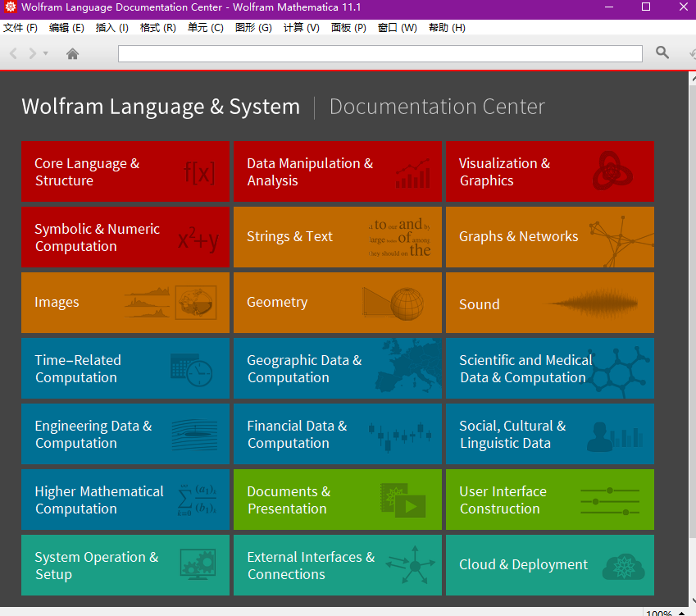Open Graphs & Networks documentation
This screenshot has width=696, height=616.
(x=519, y=236)
